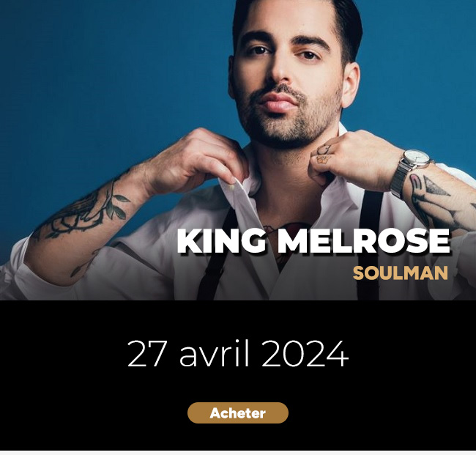Click the month text avril
The image size is (476, 455).
(x=215, y=354)
